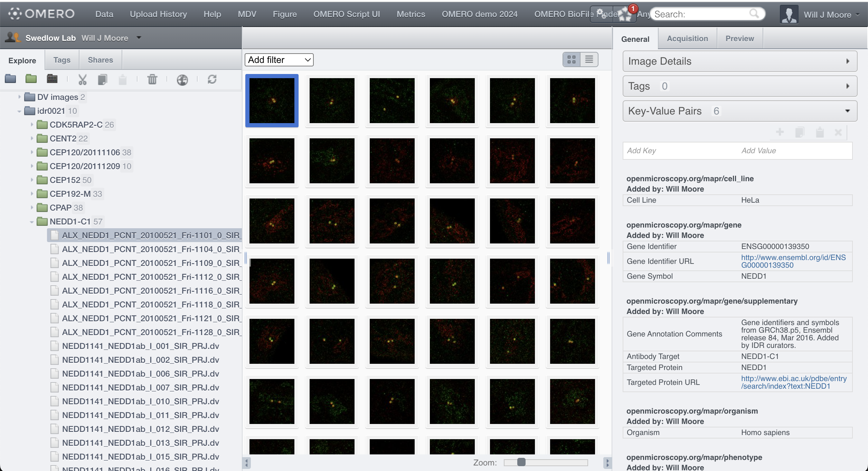Expand the Image Details section

(740, 61)
